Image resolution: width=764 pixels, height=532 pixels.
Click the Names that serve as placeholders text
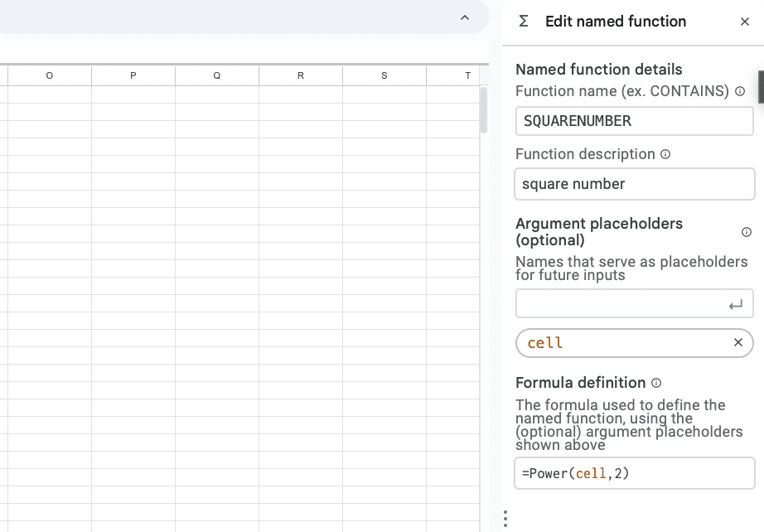(631, 268)
